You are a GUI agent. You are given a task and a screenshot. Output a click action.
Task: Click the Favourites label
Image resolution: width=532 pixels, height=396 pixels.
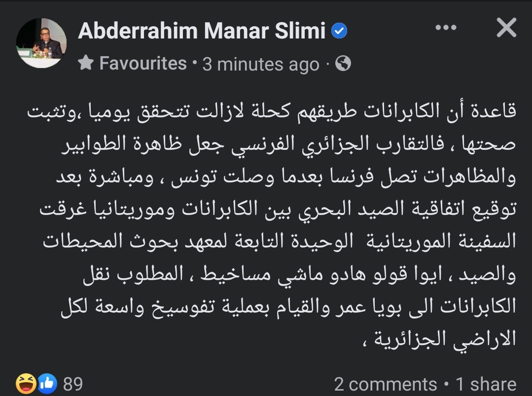pyautogui.click(x=142, y=63)
